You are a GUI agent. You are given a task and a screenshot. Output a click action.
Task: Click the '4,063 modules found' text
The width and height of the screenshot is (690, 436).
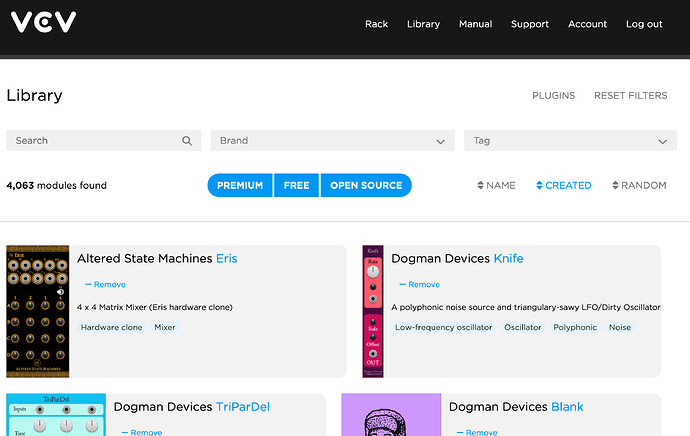(x=56, y=185)
